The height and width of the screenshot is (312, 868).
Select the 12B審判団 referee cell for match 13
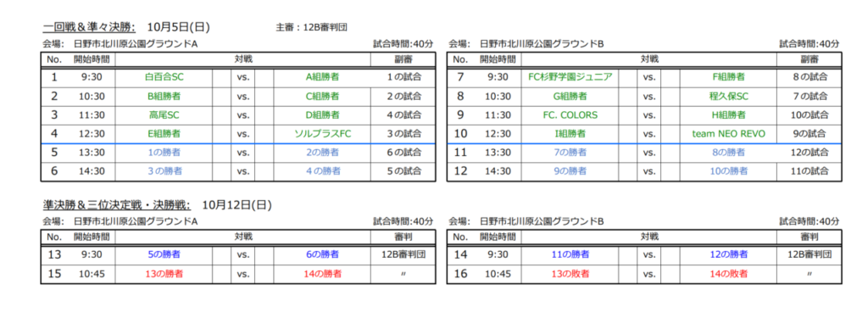tap(403, 254)
